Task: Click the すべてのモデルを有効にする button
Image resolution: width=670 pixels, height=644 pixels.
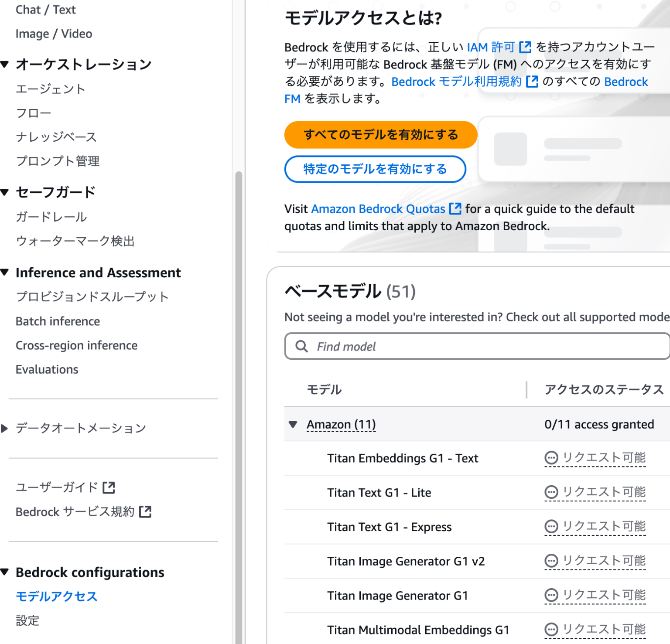Action: coord(380,135)
